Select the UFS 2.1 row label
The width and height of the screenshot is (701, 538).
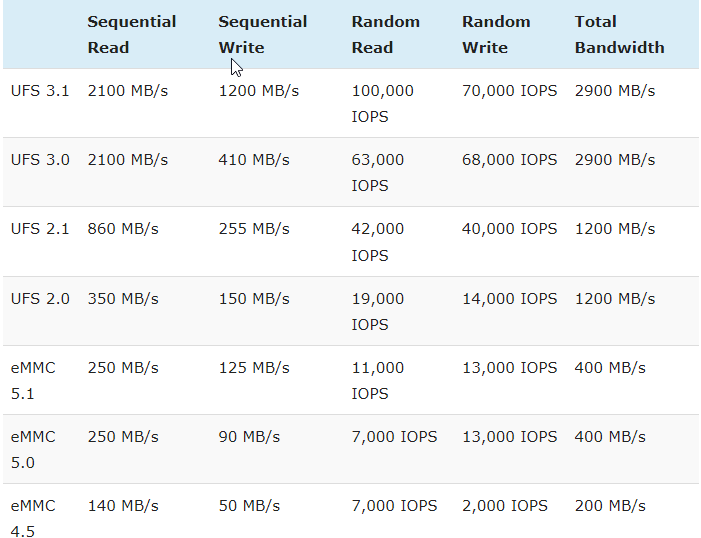40,229
